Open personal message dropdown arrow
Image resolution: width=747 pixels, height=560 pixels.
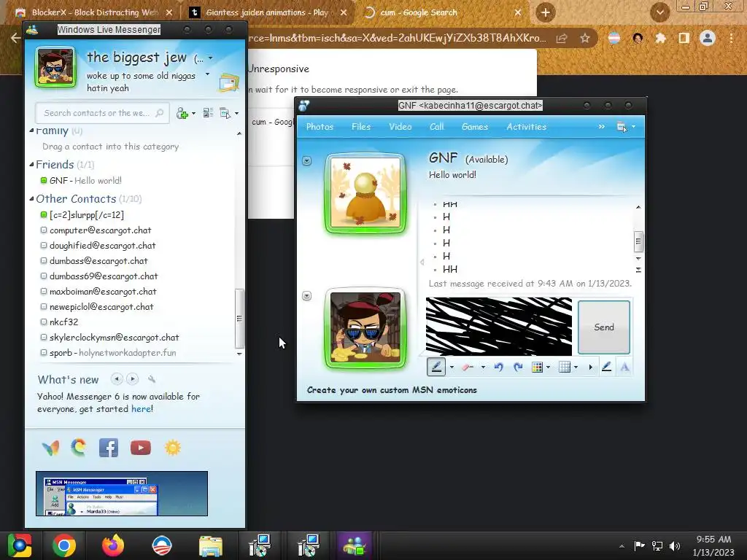pos(207,74)
